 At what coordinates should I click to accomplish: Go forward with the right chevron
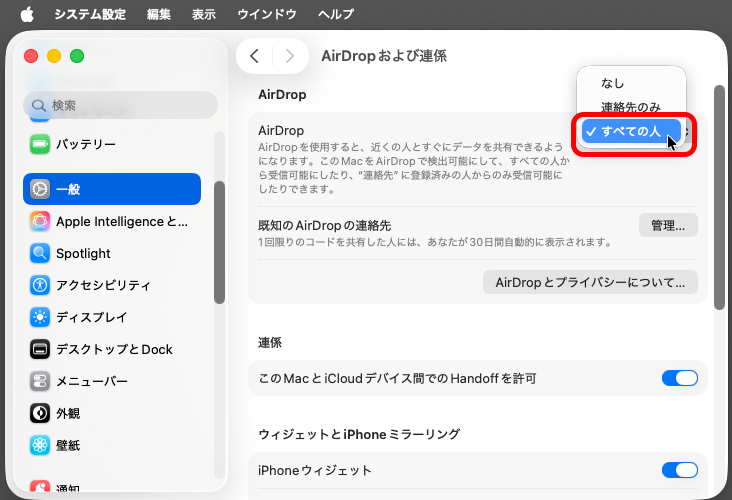coord(290,56)
